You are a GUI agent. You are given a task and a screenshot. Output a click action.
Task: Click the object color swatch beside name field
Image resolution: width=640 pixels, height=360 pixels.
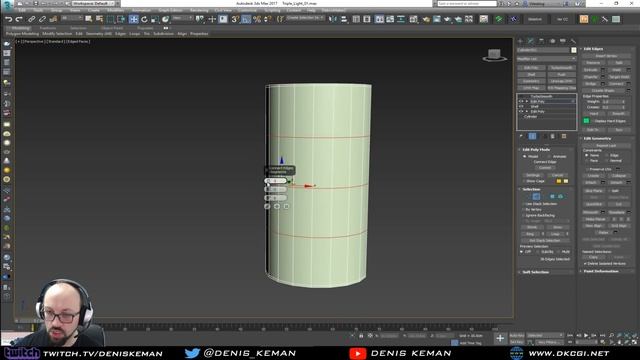(x=573, y=50)
